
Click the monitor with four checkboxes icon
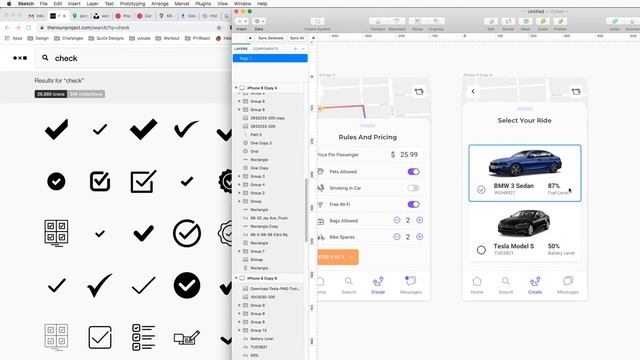point(56,233)
